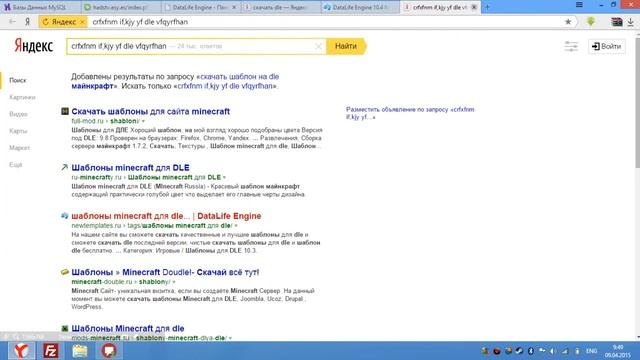Switch to Базы Данных MySQL tab
The image size is (640, 360).
(40, 7)
